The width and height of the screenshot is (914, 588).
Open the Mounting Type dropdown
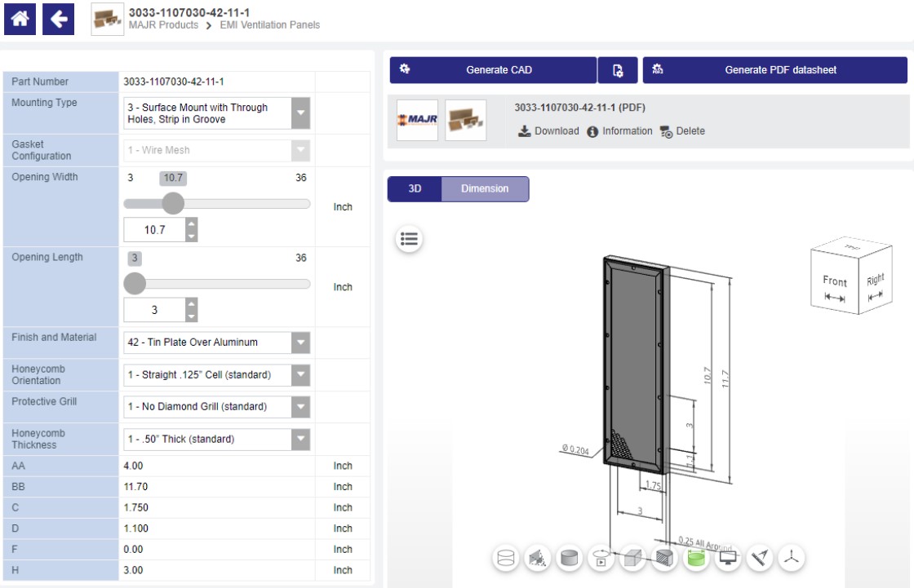(x=299, y=112)
